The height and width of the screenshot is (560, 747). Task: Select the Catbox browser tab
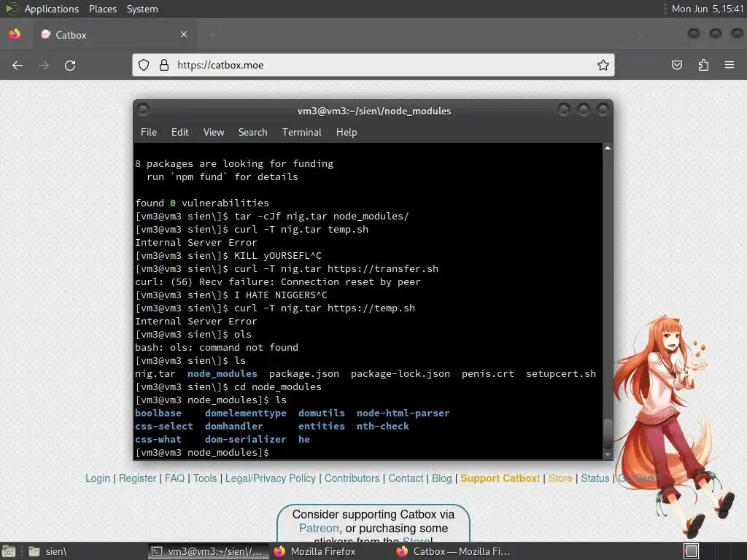115,35
